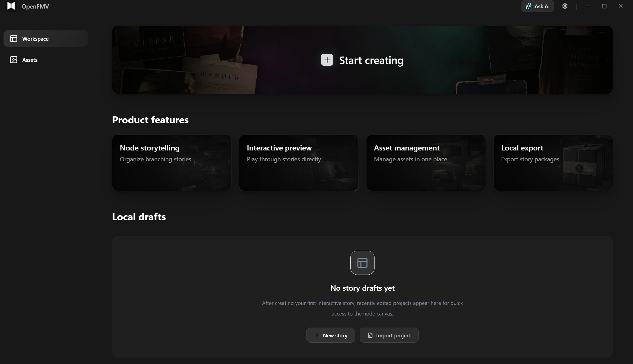Open the Interactive preview feature card
The width and height of the screenshot is (633, 364).
coord(299,163)
